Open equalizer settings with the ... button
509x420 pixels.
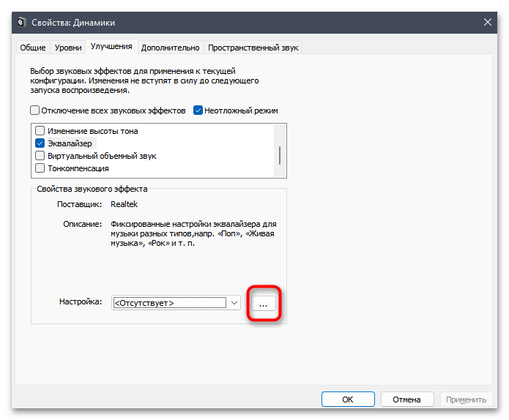click(x=263, y=304)
